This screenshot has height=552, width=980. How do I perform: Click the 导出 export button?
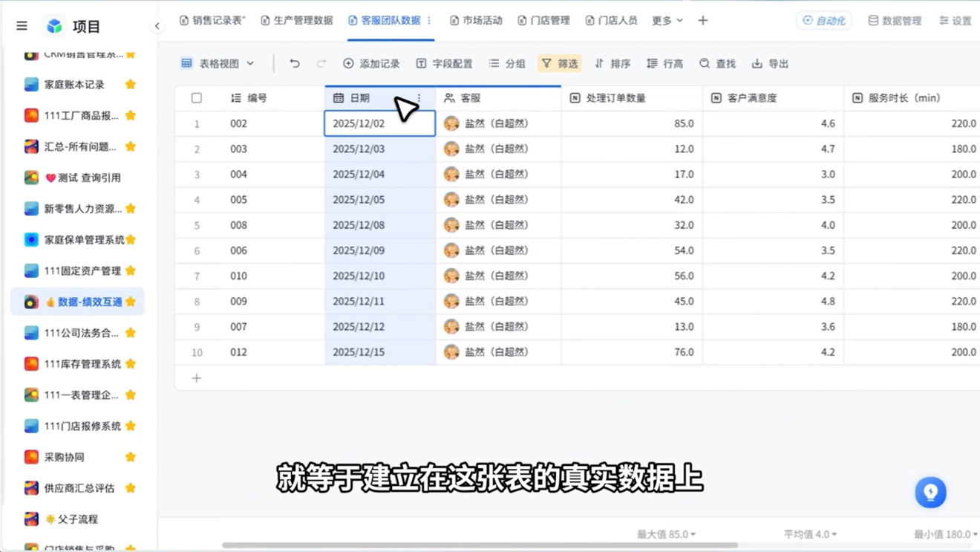click(770, 64)
